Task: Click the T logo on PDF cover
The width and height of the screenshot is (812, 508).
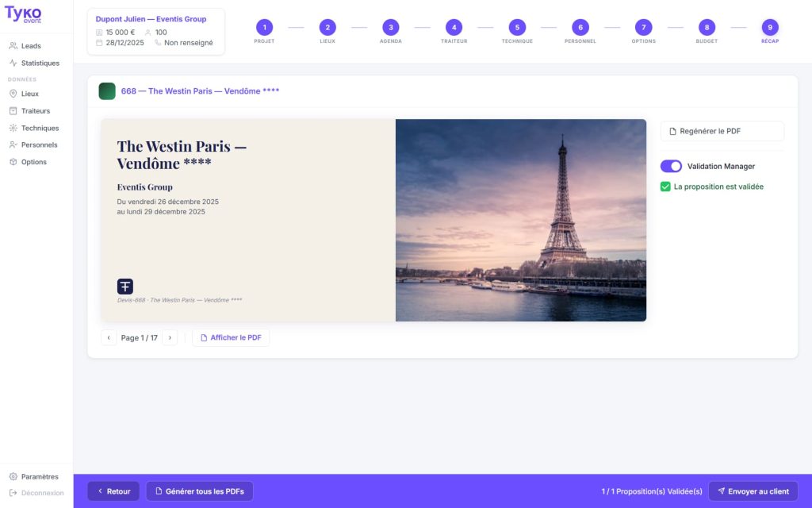Action: click(x=124, y=286)
